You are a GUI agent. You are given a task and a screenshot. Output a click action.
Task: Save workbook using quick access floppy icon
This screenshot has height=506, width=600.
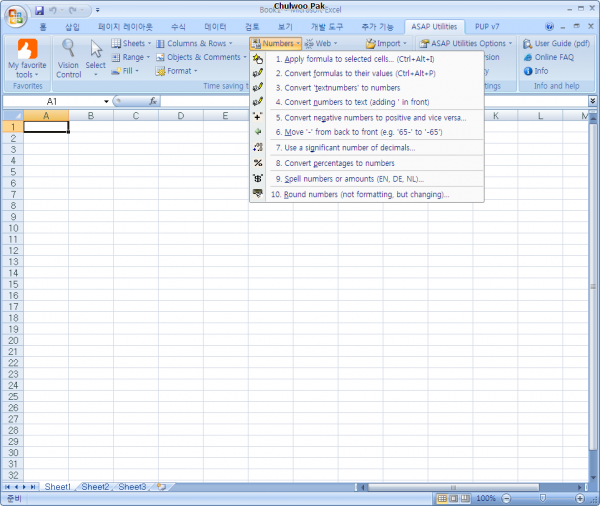[39, 10]
